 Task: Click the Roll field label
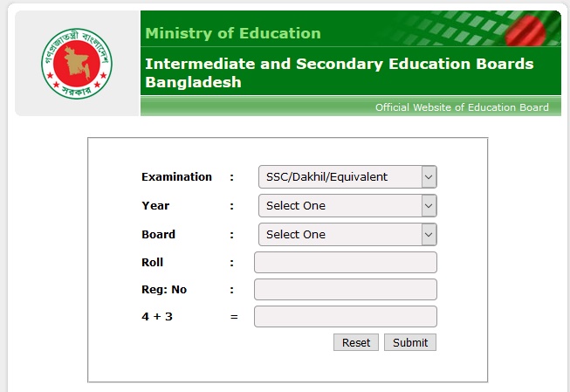[152, 263]
